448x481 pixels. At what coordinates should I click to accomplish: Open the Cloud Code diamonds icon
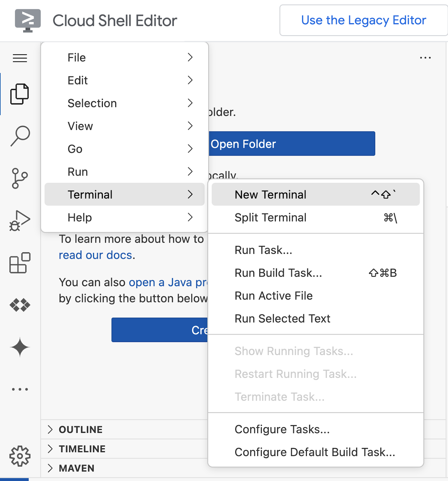20,305
